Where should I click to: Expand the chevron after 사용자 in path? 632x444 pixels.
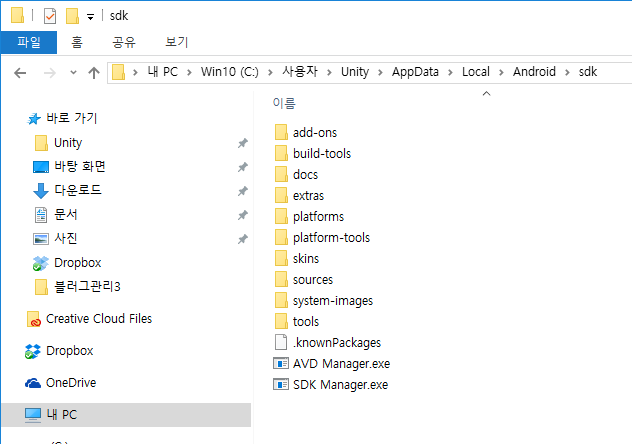point(329,73)
